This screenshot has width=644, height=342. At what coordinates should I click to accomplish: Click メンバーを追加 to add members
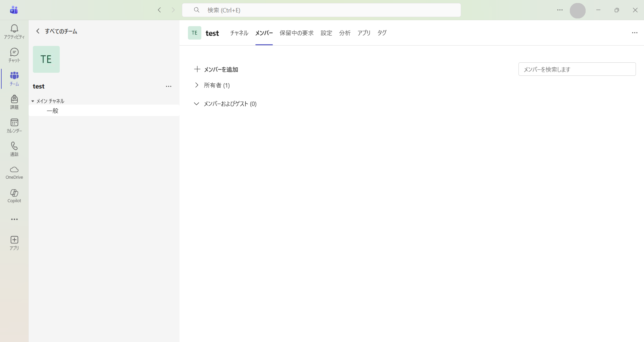click(216, 69)
